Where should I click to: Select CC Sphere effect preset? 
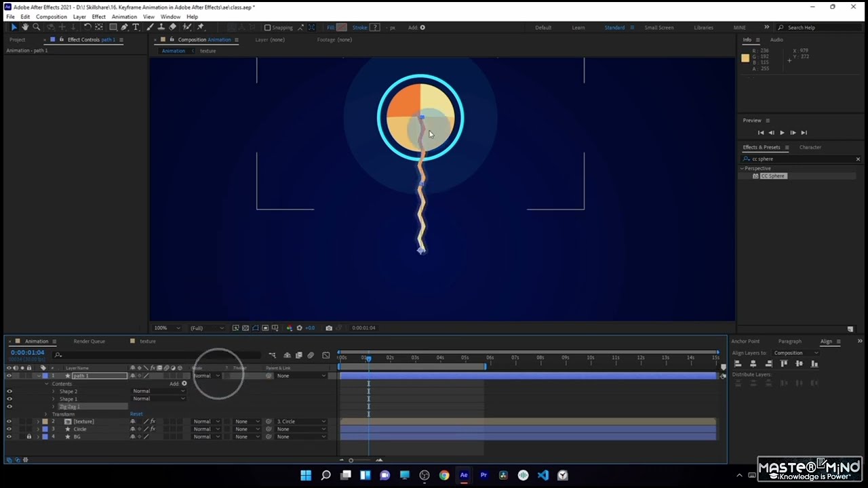[x=772, y=176]
